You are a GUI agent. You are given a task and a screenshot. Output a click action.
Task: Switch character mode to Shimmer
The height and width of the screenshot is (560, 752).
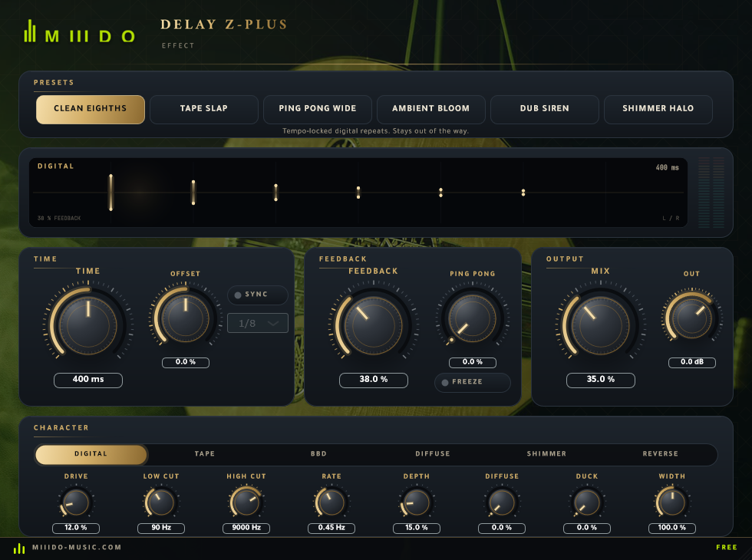click(546, 454)
